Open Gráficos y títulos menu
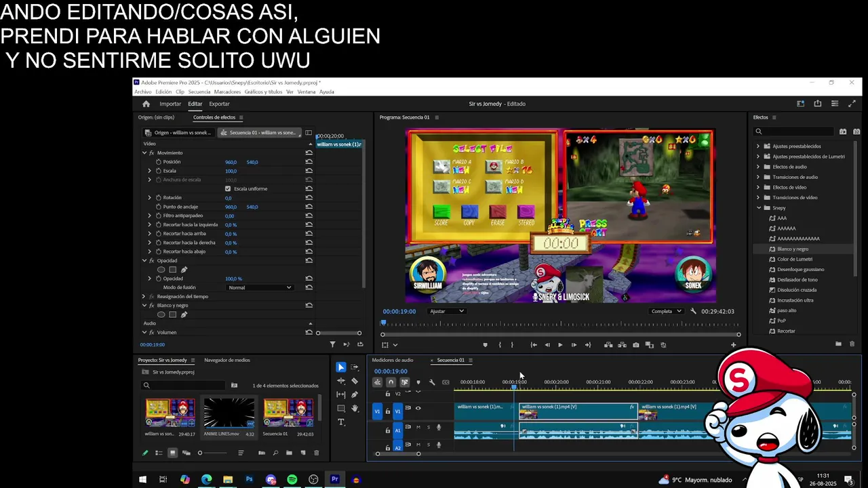 [264, 91]
